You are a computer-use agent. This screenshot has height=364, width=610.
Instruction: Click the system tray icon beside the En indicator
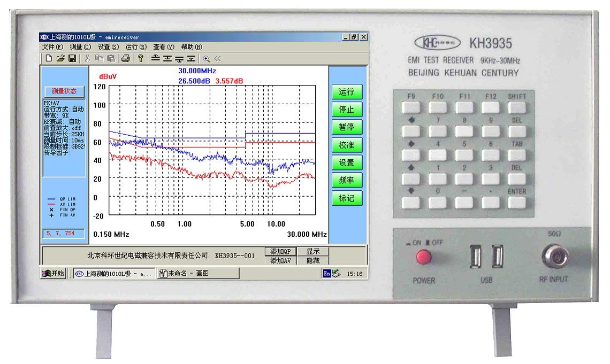(x=336, y=274)
